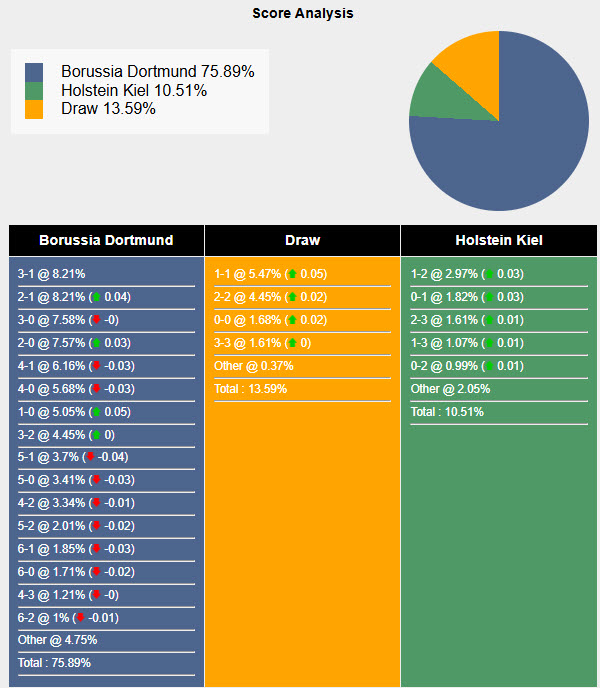
Task: Click green arrow beside 1-1 draw score
Action: [x=291, y=274]
